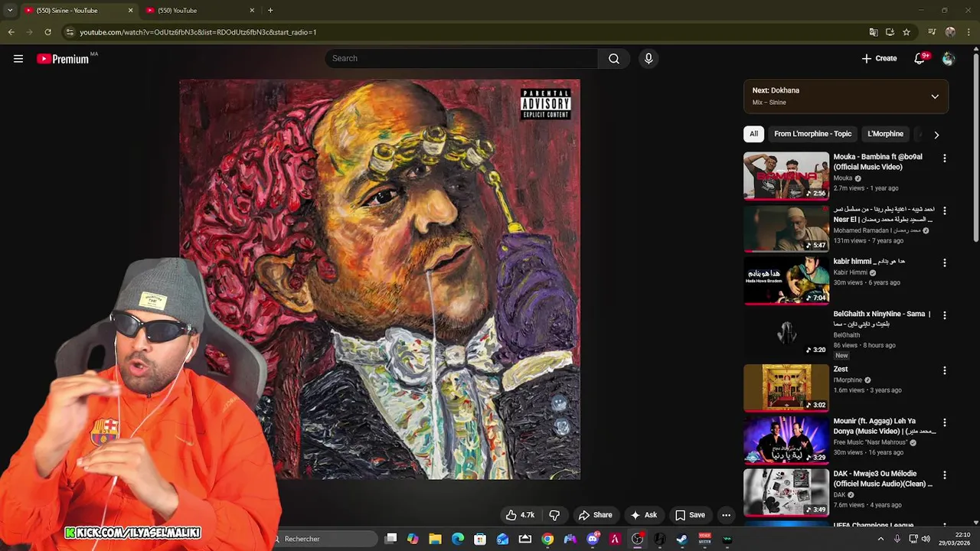Click the translate page icon
Viewport: 980px width, 551px height.
[x=874, y=32]
